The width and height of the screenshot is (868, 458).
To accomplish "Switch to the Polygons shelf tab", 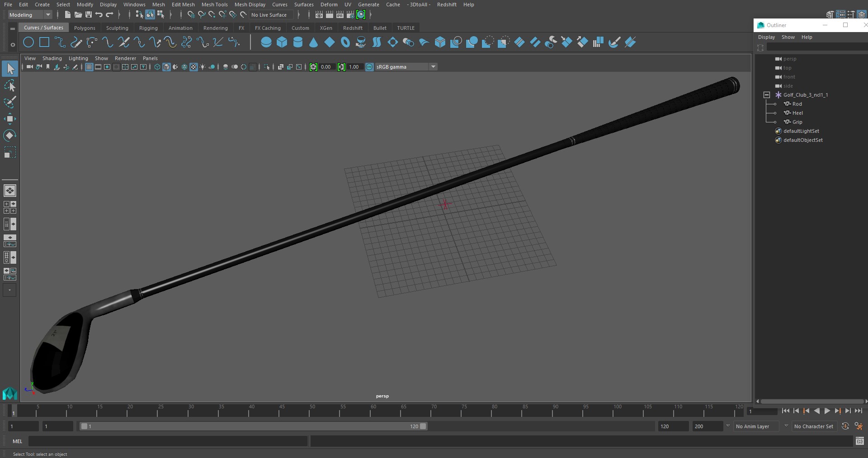I will click(85, 28).
